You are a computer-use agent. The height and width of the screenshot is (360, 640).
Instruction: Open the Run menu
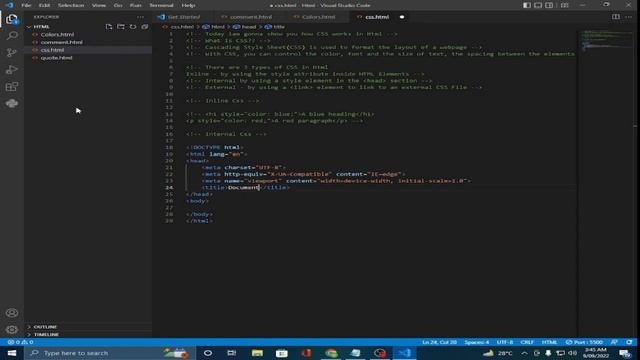click(136, 5)
